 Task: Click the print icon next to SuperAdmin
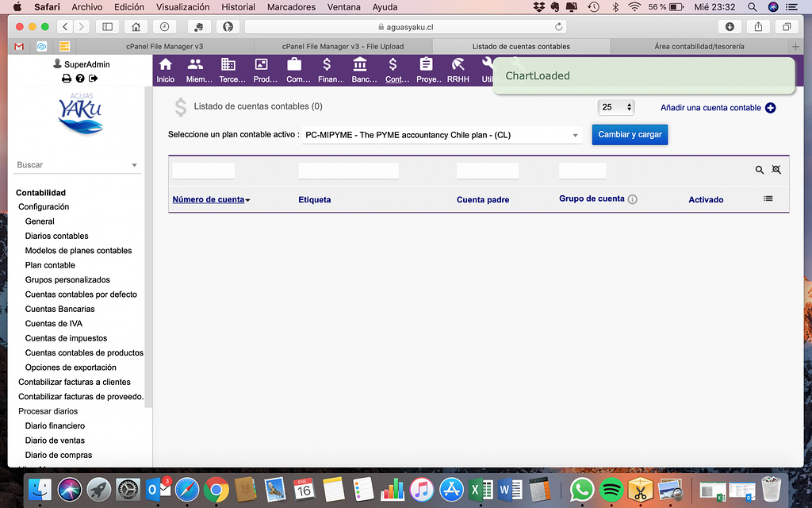67,77
